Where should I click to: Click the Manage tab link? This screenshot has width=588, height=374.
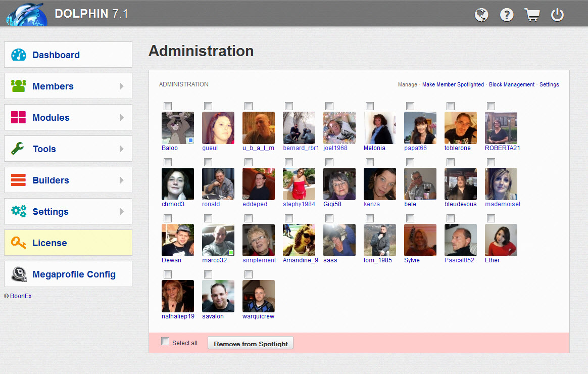pyautogui.click(x=408, y=84)
